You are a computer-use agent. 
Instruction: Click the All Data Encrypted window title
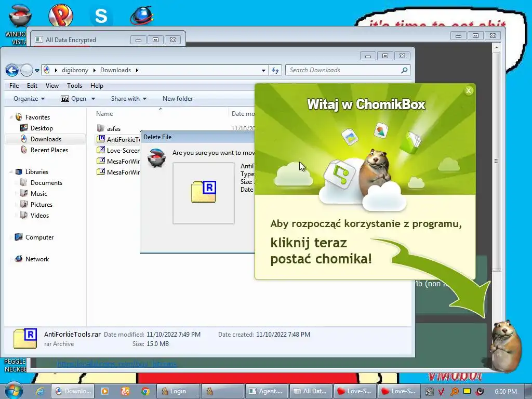tap(71, 39)
